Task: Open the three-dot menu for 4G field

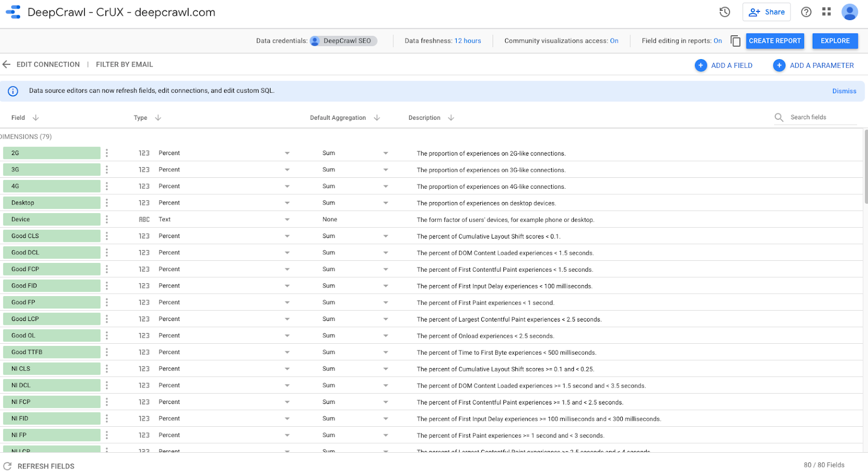Action: pyautogui.click(x=107, y=186)
